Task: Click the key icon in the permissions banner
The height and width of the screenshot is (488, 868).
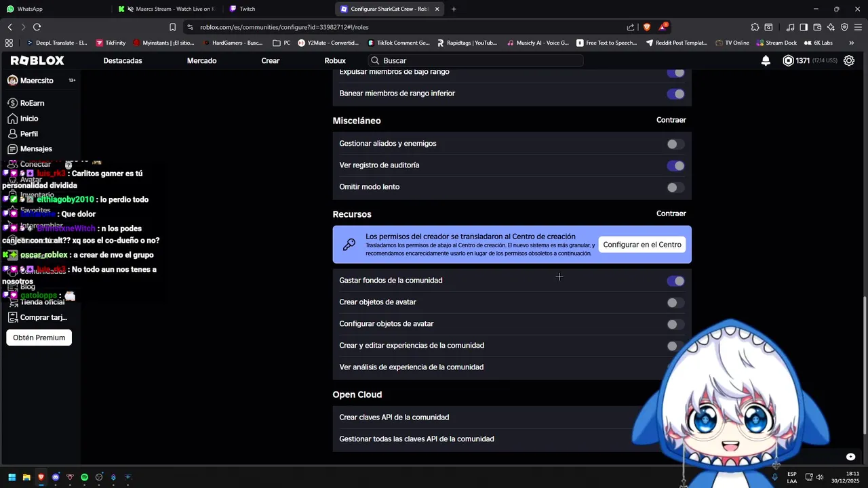Action: tap(349, 245)
